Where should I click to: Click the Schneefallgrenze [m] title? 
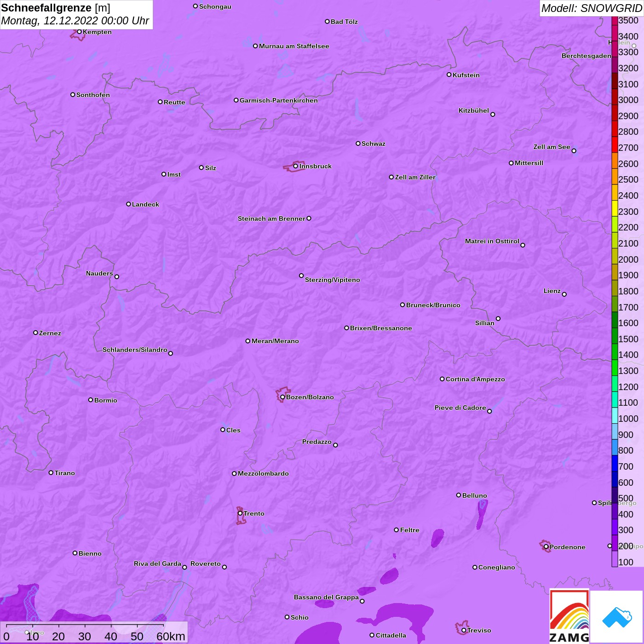(x=56, y=8)
